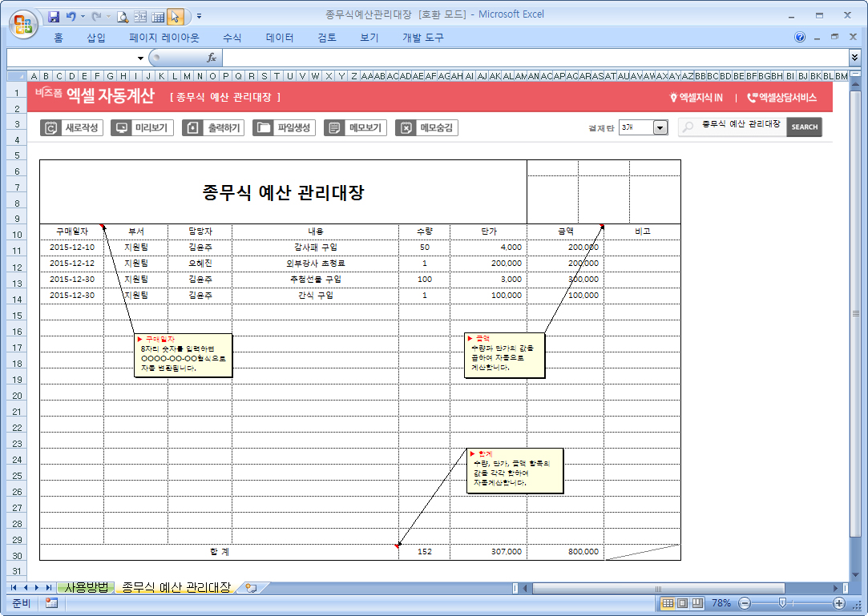
Task: Open the 개발 도구 tab
Action: click(423, 38)
